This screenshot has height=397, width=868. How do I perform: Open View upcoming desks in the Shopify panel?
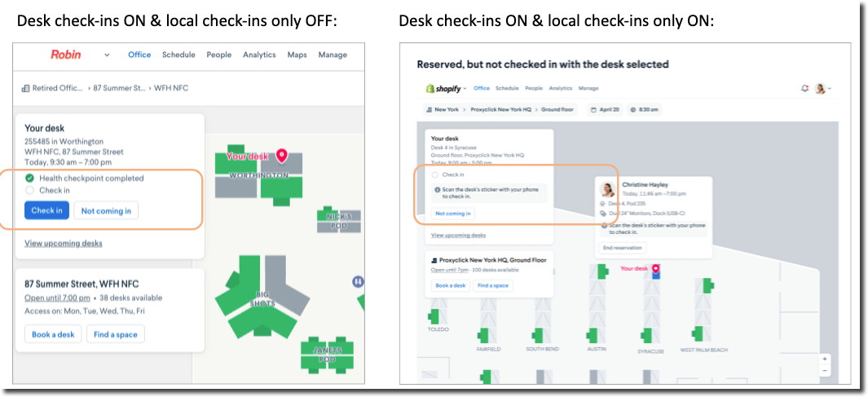[x=458, y=236]
